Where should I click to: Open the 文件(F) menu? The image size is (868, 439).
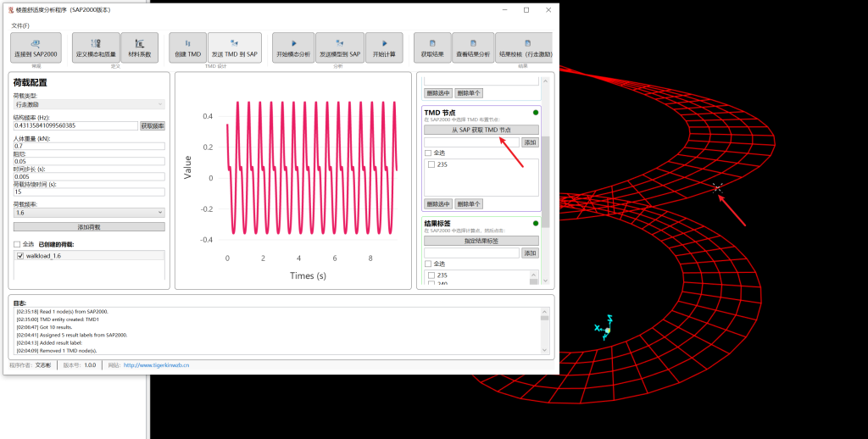pos(20,25)
